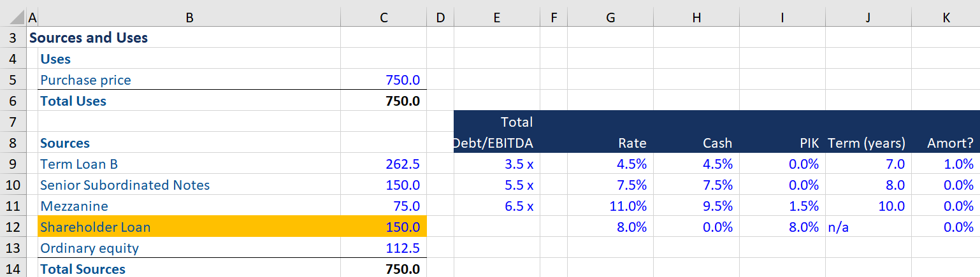Click the Ordinary equity amount 112.5
Screen dimensions: 980x277
402,248
